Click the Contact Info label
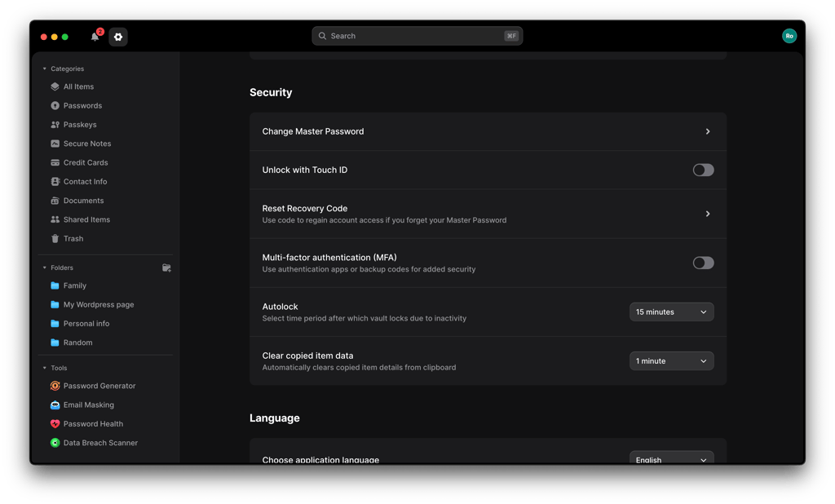 click(85, 182)
